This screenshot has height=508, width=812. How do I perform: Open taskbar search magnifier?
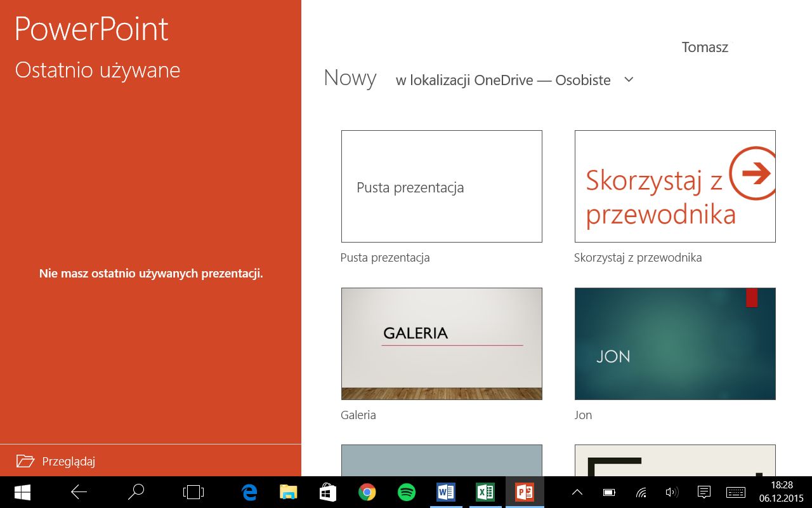click(136, 492)
